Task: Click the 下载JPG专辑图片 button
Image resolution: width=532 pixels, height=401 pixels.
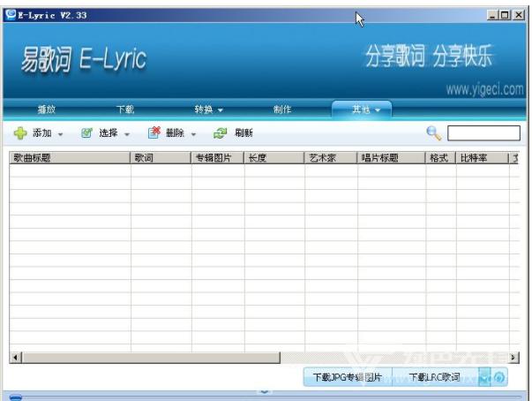Action: (x=348, y=377)
